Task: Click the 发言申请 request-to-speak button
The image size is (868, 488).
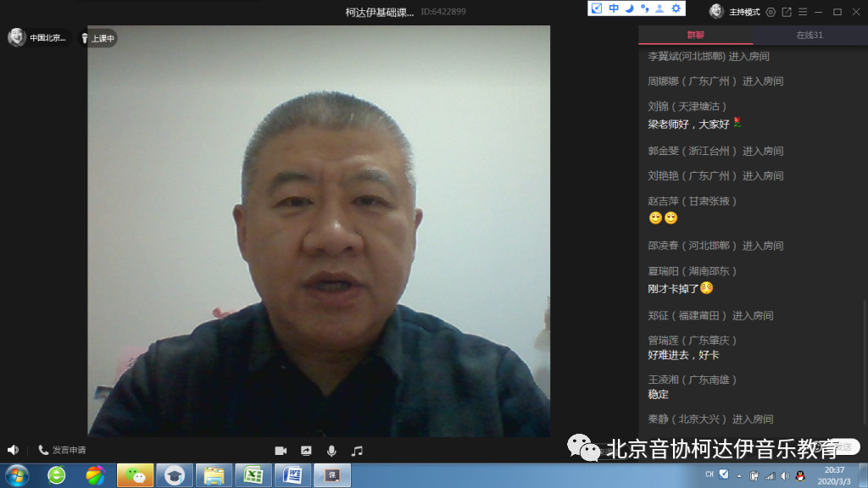Action: [x=62, y=450]
